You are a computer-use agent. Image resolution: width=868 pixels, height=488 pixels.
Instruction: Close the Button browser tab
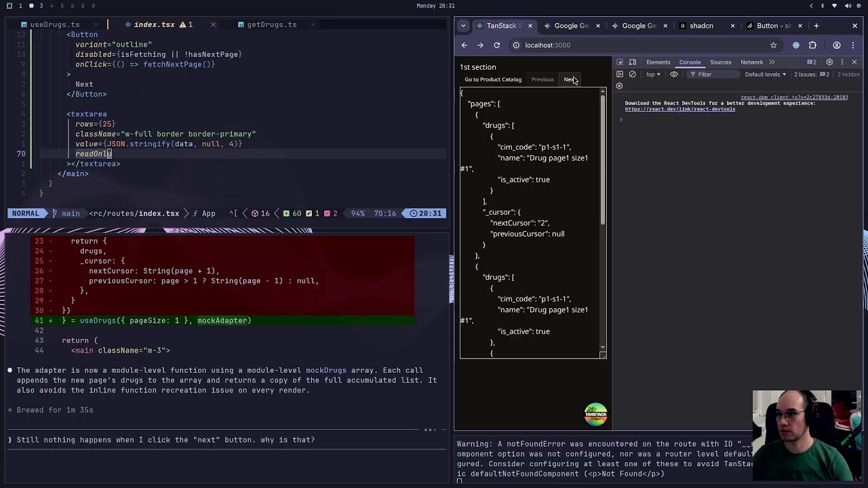coord(800,26)
